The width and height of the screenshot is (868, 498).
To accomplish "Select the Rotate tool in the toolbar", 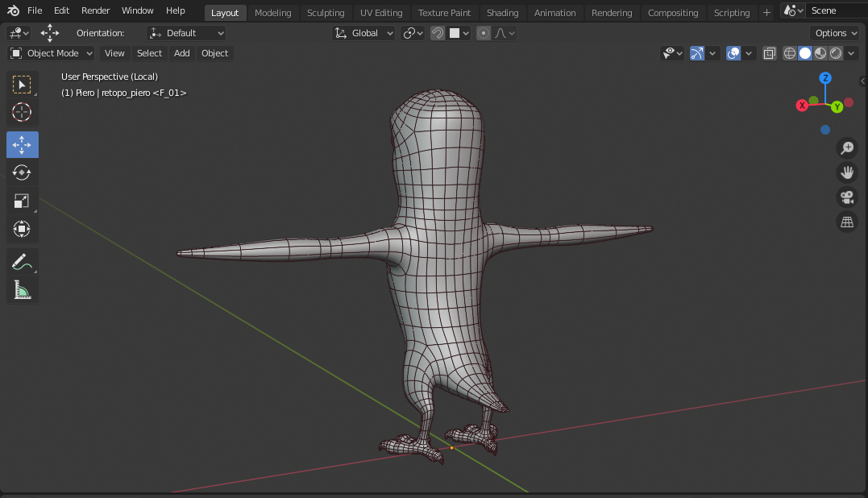I will (x=23, y=172).
